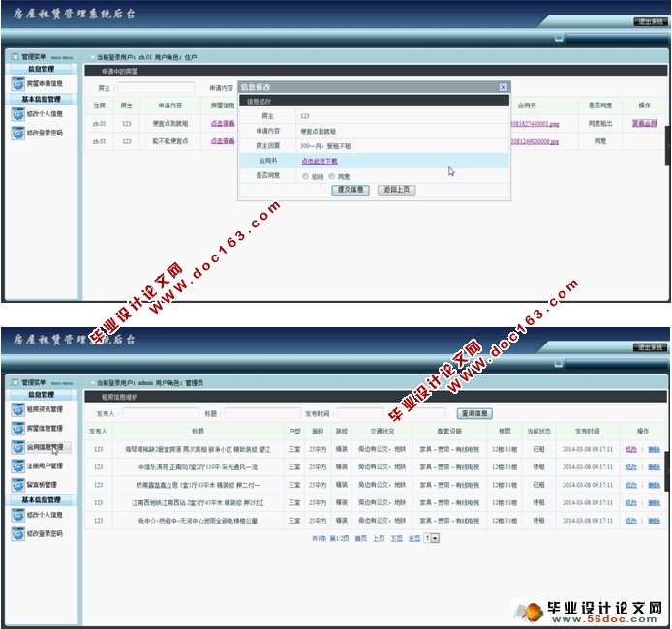The image size is (672, 629).
Task: Click 修改 link in 海琴湾 listing row
Action: pos(631,449)
